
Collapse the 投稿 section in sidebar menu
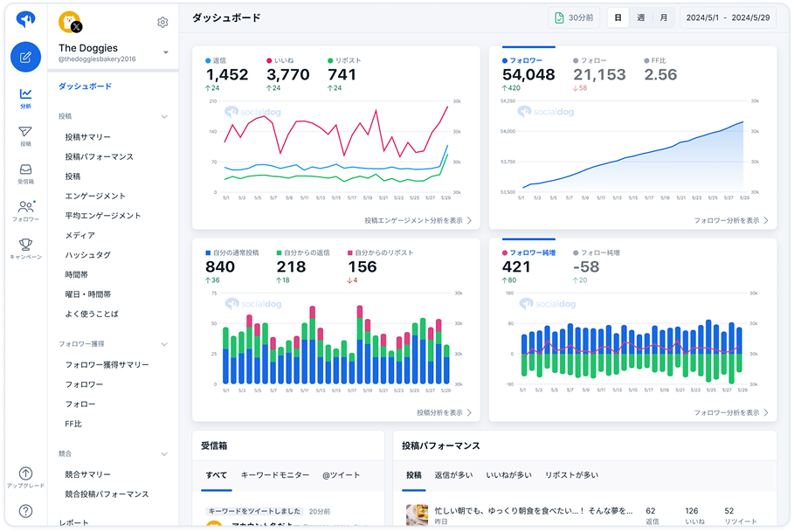tap(163, 115)
